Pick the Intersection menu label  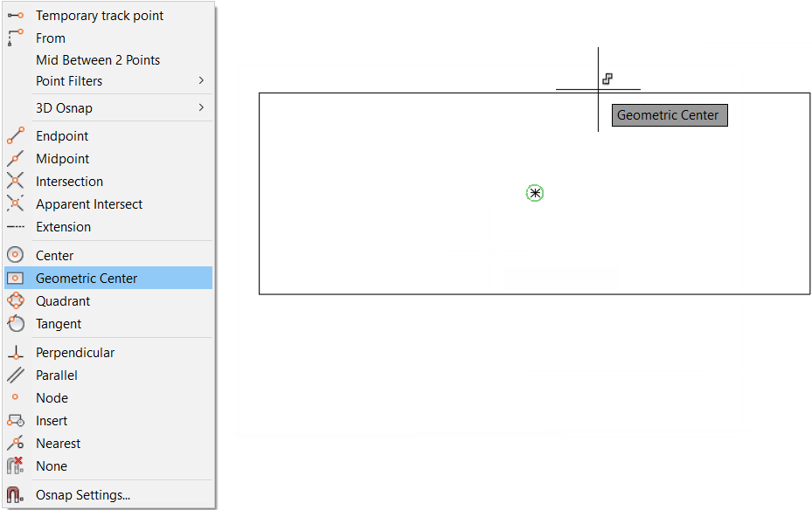pyautogui.click(x=69, y=182)
